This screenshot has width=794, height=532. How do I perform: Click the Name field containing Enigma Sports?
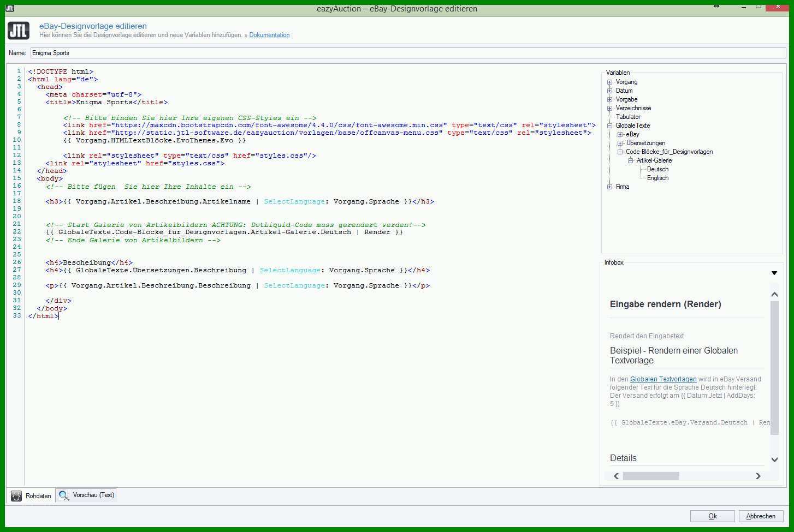pos(408,53)
